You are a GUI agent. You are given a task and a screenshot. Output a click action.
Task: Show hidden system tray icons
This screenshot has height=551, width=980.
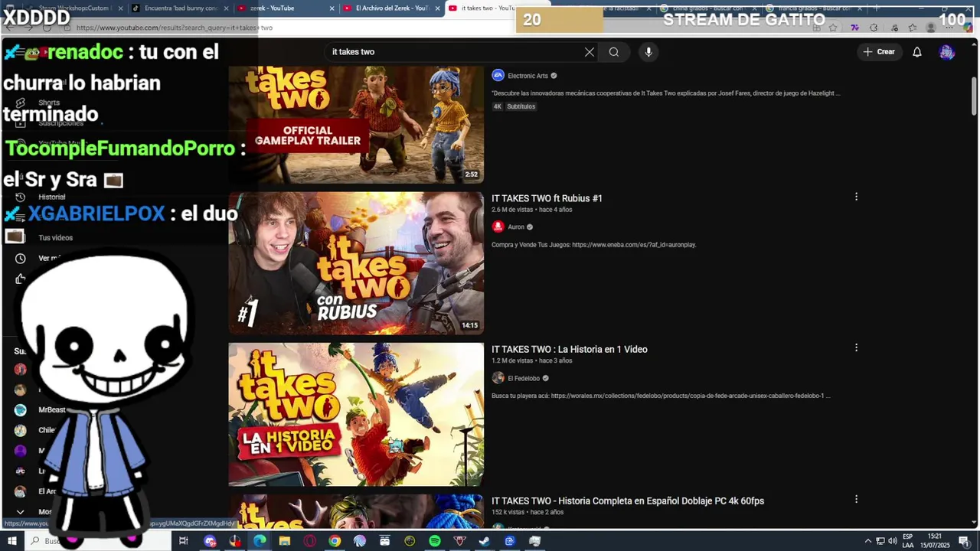tap(867, 541)
